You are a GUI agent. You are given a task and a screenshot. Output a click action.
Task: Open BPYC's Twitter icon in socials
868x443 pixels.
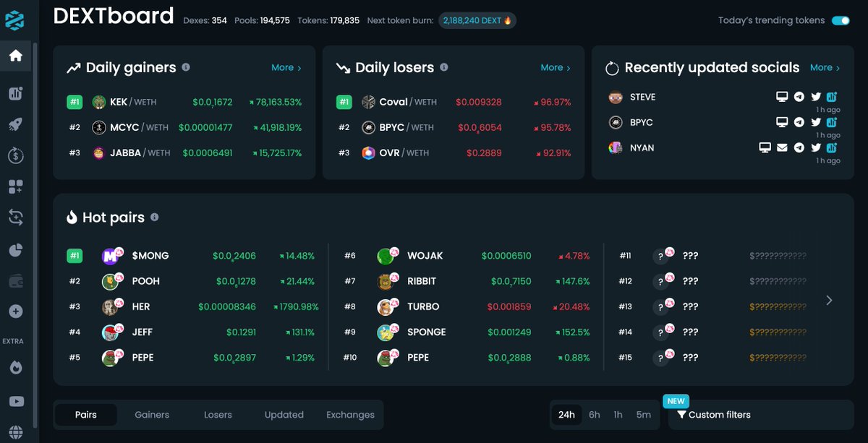[x=816, y=122]
